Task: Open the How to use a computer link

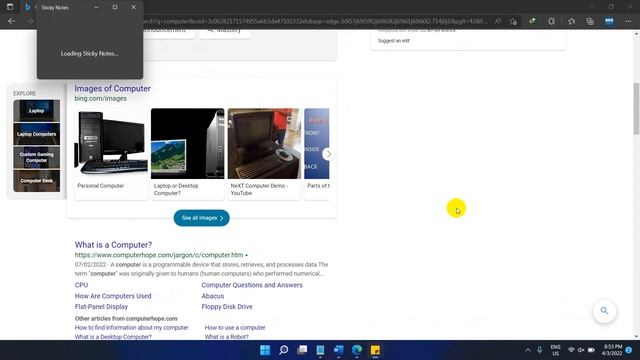Action: tap(235, 327)
